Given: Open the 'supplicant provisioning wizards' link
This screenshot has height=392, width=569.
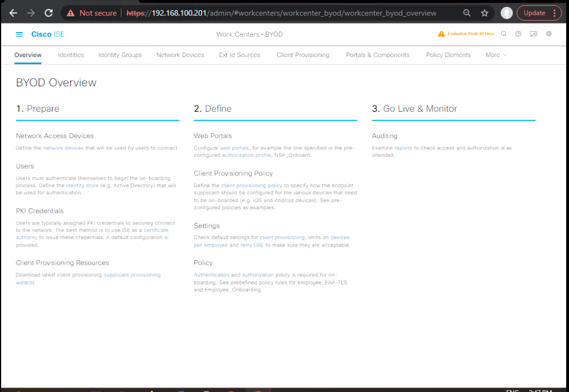Looking at the screenshot, I should point(88,279).
